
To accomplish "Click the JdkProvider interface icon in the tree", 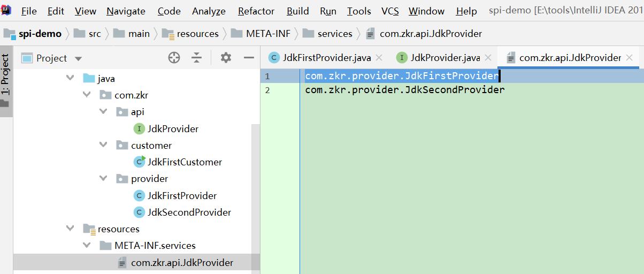I will point(139,128).
